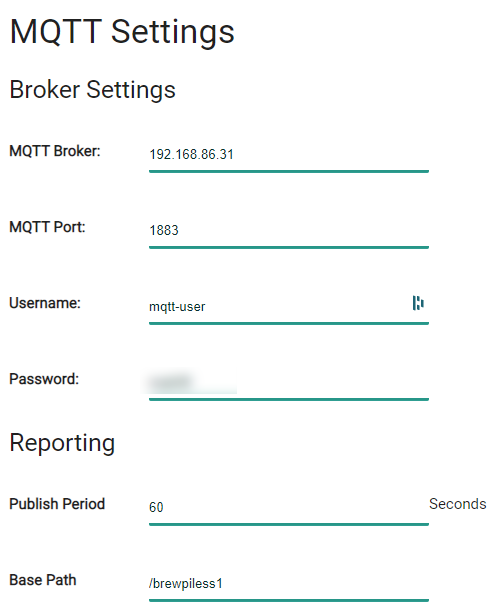Click the Publish Period label
Image resolution: width=501 pixels, height=610 pixels.
[x=57, y=504]
